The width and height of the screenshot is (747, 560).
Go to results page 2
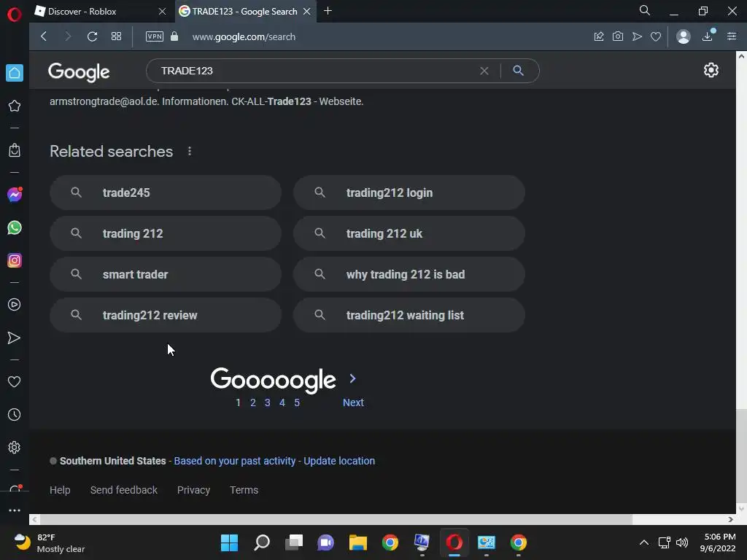pyautogui.click(x=253, y=402)
